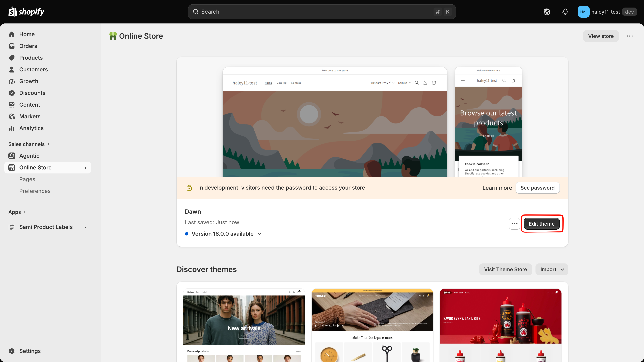This screenshot has height=362, width=644.
Task: Click the pin dot beside Sami Product Labels
Action: tap(86, 227)
